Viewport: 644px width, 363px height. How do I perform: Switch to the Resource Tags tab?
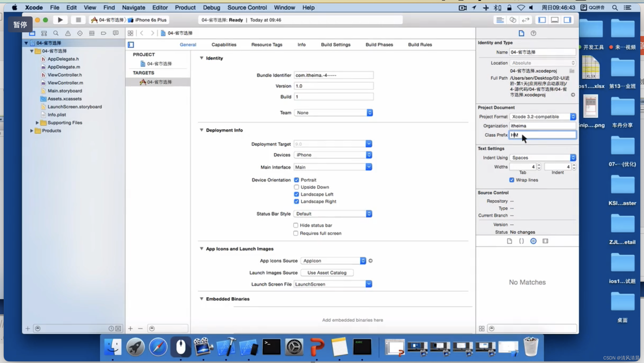[267, 45]
